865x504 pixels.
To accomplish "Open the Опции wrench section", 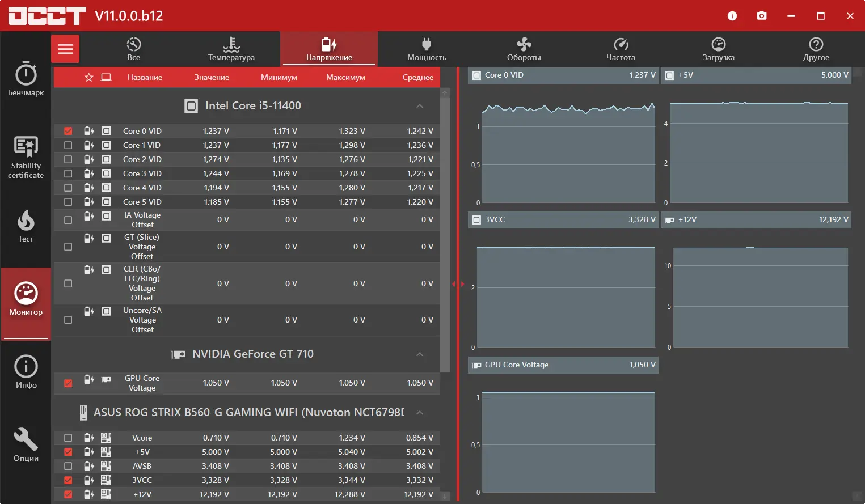I will click(x=26, y=445).
